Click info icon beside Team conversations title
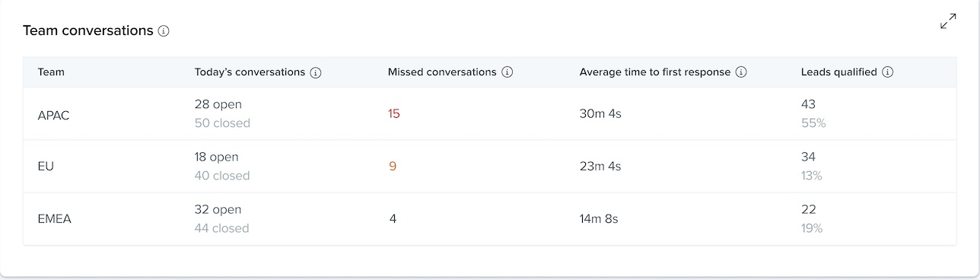The image size is (980, 280). tap(164, 31)
